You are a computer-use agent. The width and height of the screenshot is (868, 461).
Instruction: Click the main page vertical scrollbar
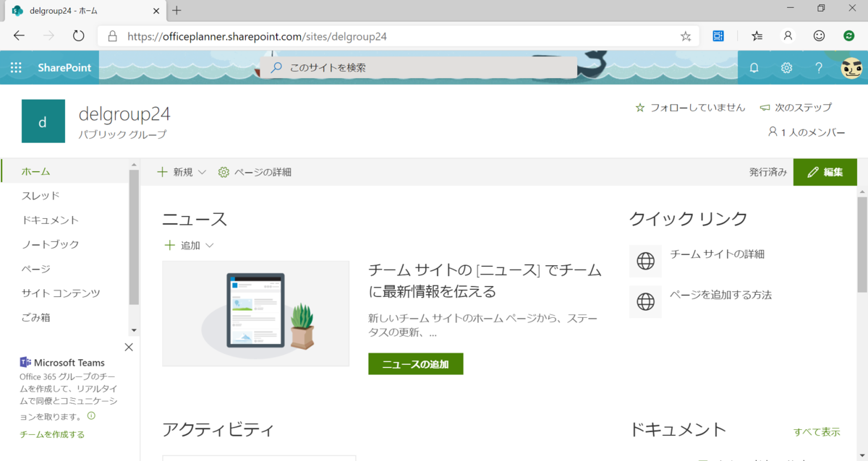862,244
